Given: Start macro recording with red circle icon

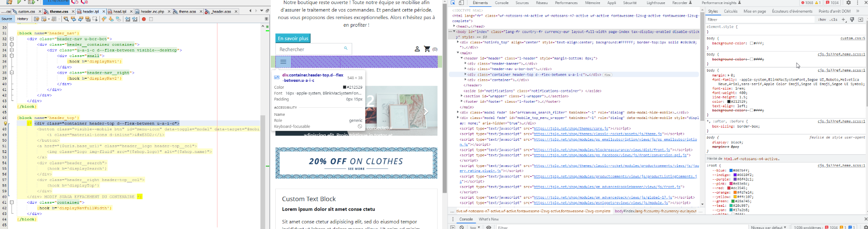Looking at the screenshot, I should pos(144,19).
